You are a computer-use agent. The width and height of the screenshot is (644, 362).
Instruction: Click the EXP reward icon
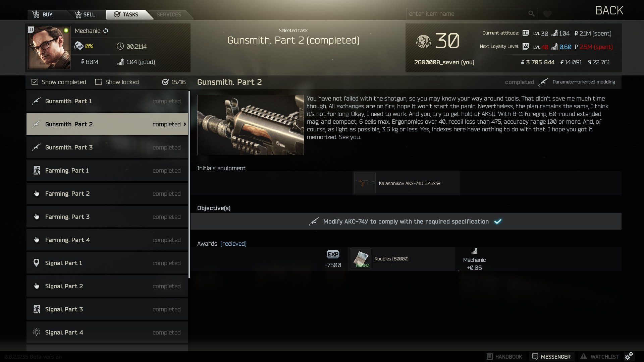point(333,254)
